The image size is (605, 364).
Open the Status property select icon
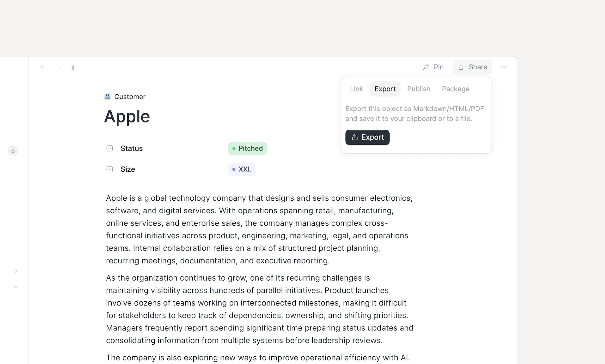click(109, 148)
